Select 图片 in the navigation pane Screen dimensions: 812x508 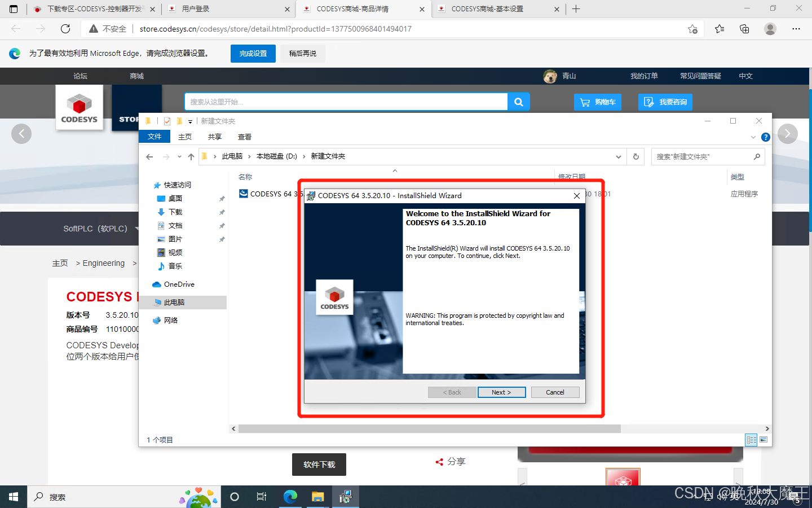click(x=175, y=239)
